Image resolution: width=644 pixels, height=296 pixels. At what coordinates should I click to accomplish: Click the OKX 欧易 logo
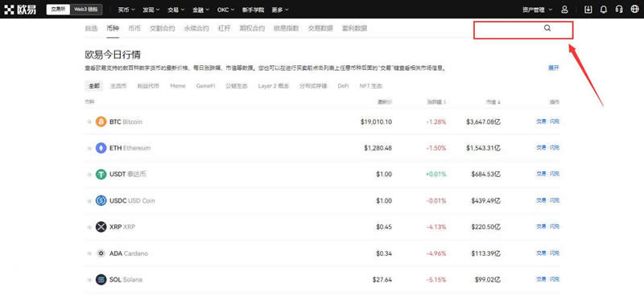(x=20, y=10)
